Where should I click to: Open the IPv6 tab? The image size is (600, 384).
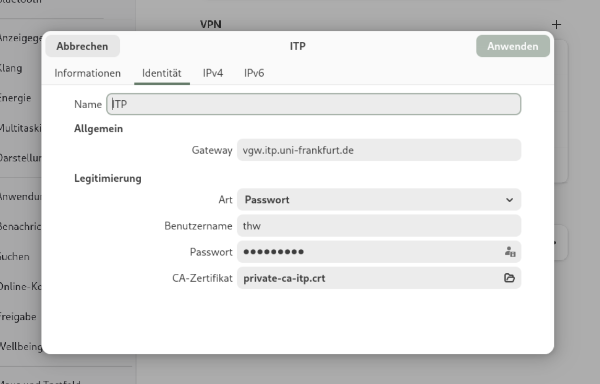click(254, 73)
